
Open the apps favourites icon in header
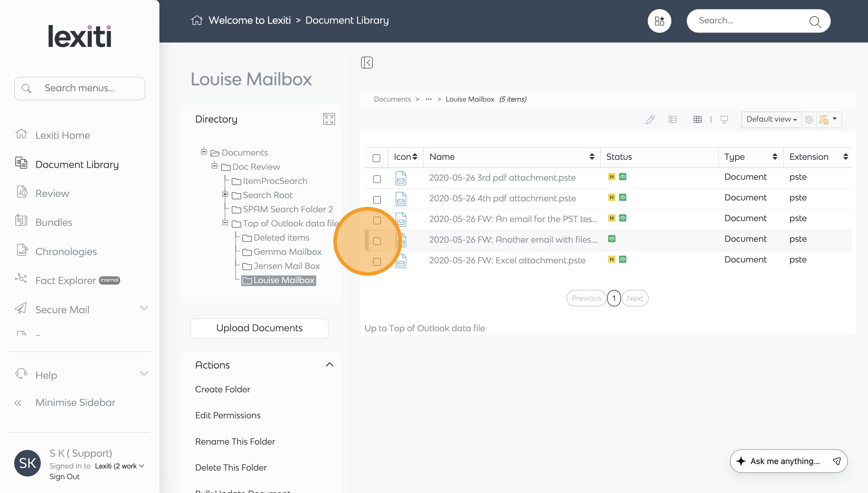[659, 21]
